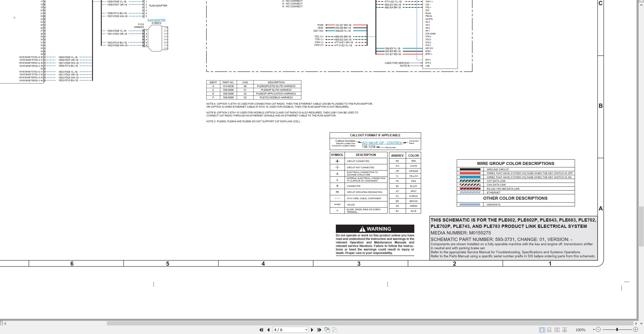Click grid row B marker
Screen dimensions: 644x334
pos(600,106)
